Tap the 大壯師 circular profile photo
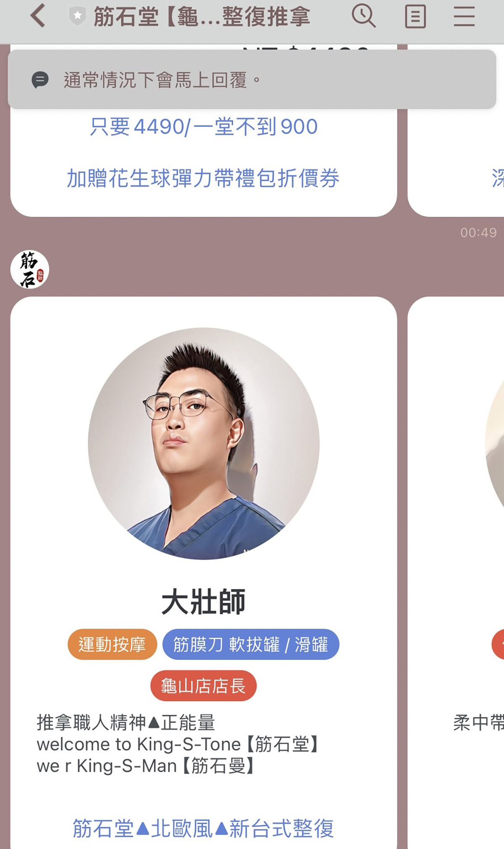This screenshot has width=504, height=849. pos(204,443)
